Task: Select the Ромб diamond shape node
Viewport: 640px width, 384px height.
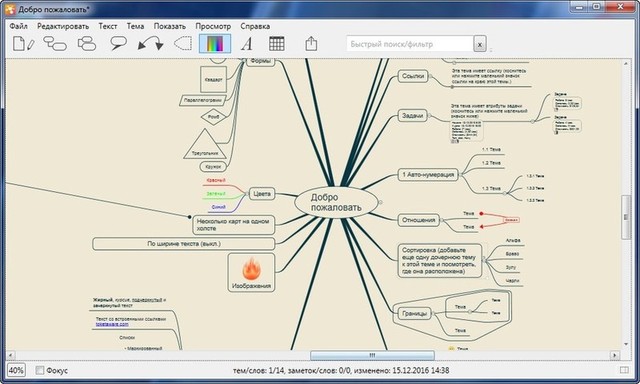Action: click(x=213, y=117)
